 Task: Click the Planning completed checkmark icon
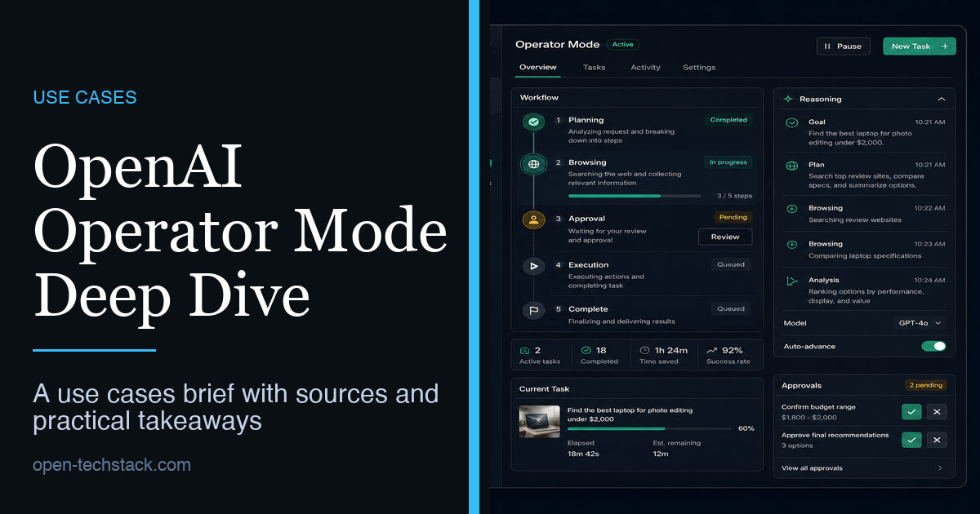pos(533,121)
